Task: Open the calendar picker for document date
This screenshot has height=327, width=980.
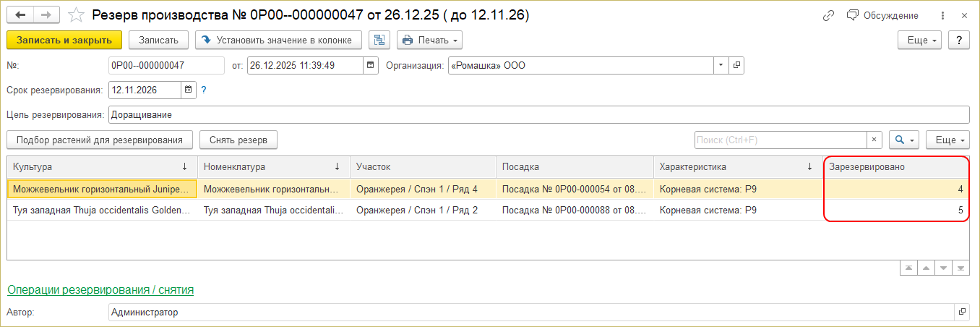Action: click(x=371, y=65)
